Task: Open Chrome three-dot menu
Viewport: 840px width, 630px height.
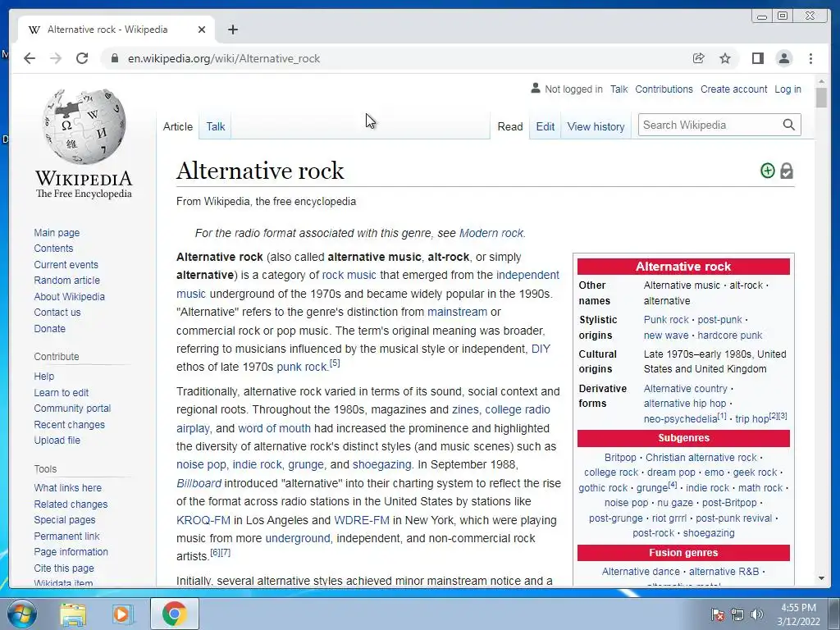Action: tap(810, 58)
